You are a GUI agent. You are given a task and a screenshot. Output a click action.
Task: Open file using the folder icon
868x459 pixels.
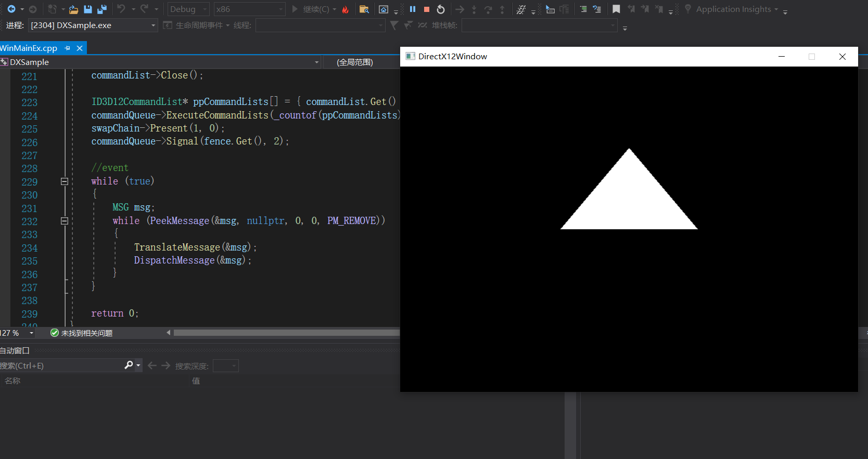(x=74, y=9)
